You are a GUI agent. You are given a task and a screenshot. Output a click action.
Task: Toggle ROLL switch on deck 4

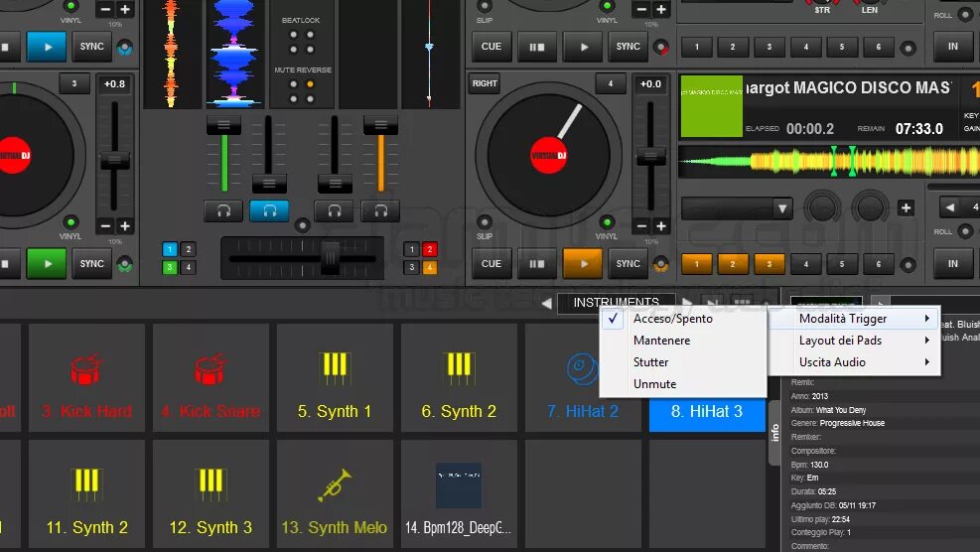click(965, 232)
